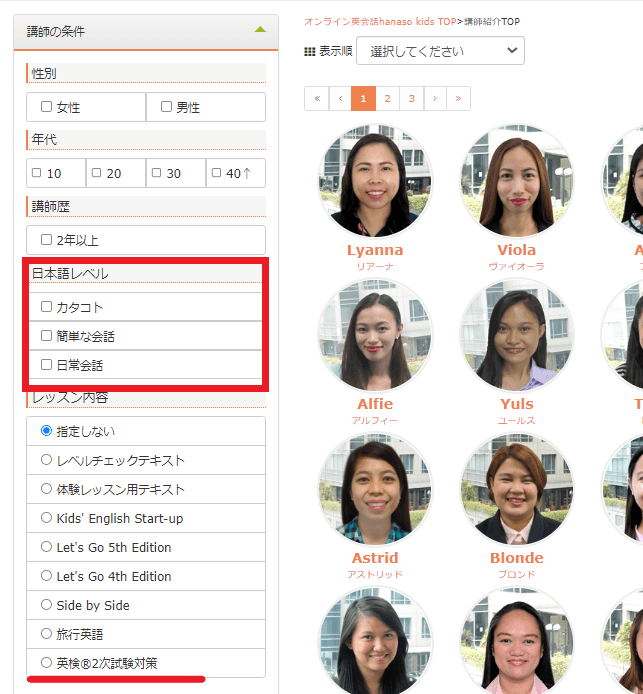Choose Let's Go 5th Edition radio

(x=46, y=547)
